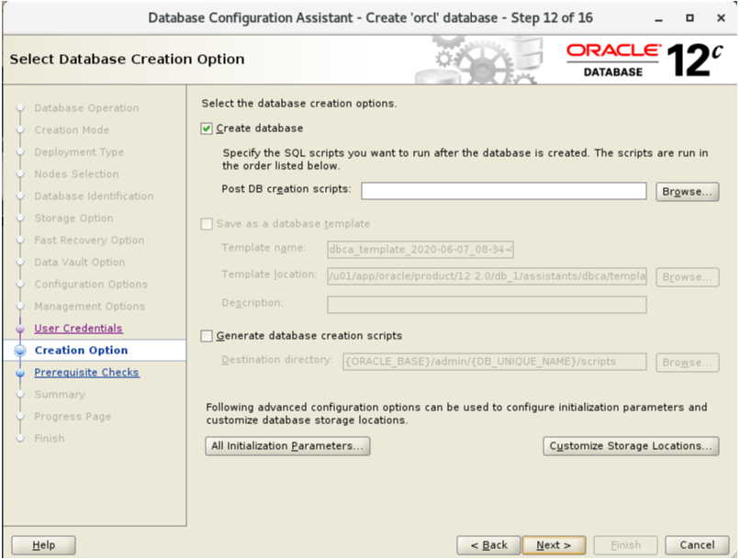Viewport: 740px width, 560px height.
Task: Click the Creation Mode step
Action: (x=72, y=129)
